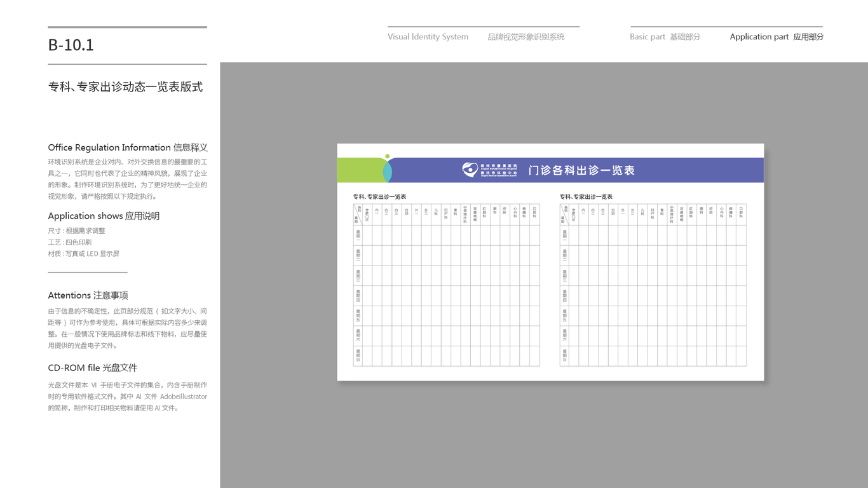Click the paragraph starting 光盘文件是本 VI 手册
This screenshot has height=488, width=868.
(x=128, y=396)
